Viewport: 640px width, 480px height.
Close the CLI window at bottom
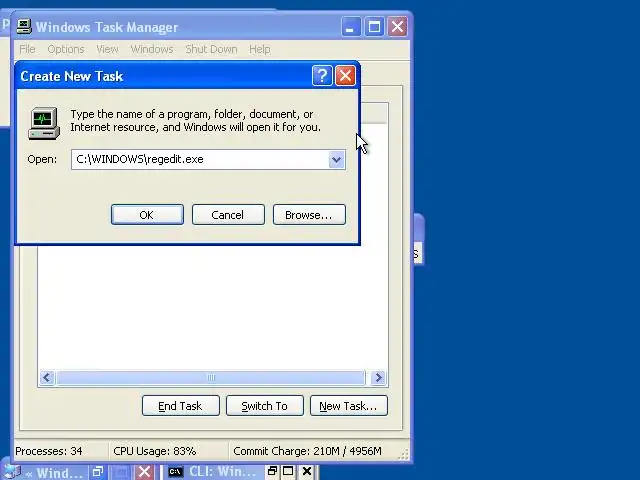(x=307, y=471)
